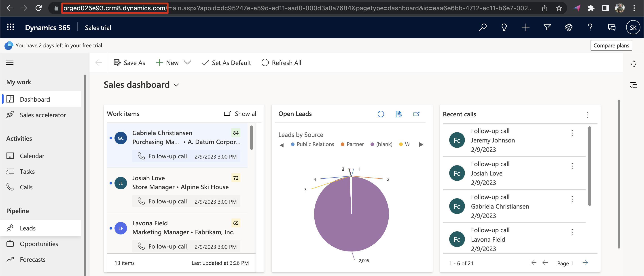The height and width of the screenshot is (276, 644).
Task: Click the search magnifier icon in header
Action: click(x=483, y=27)
